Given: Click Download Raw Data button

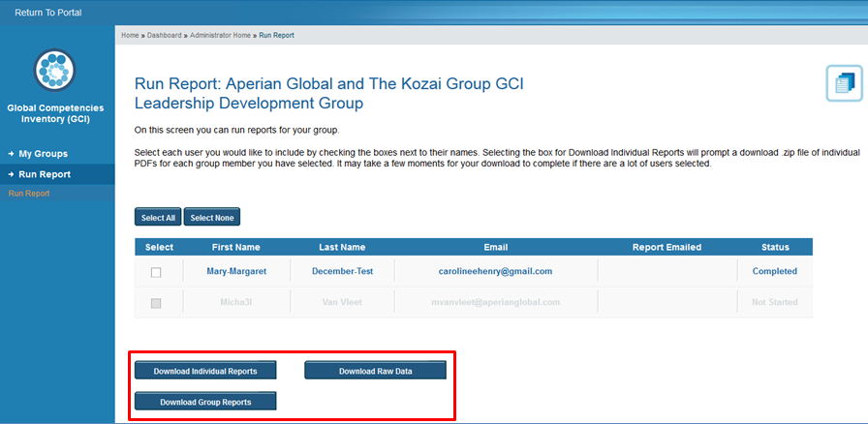Looking at the screenshot, I should [x=375, y=371].
